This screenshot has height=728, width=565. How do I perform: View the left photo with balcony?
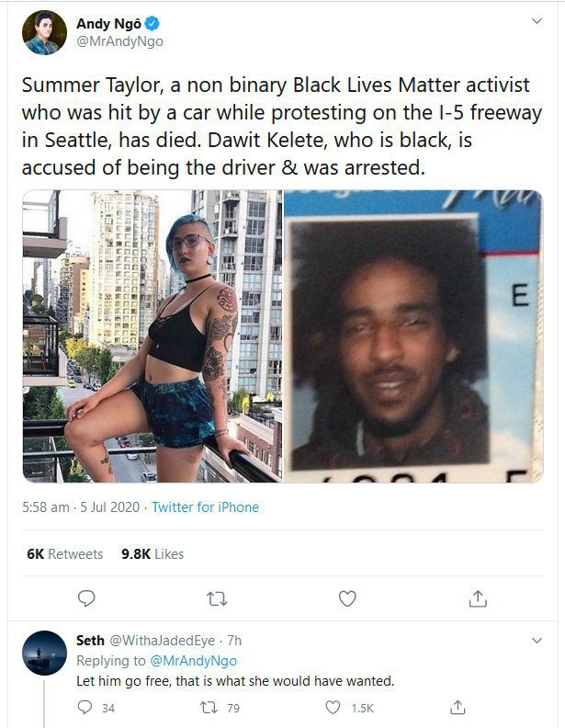pos(153,336)
